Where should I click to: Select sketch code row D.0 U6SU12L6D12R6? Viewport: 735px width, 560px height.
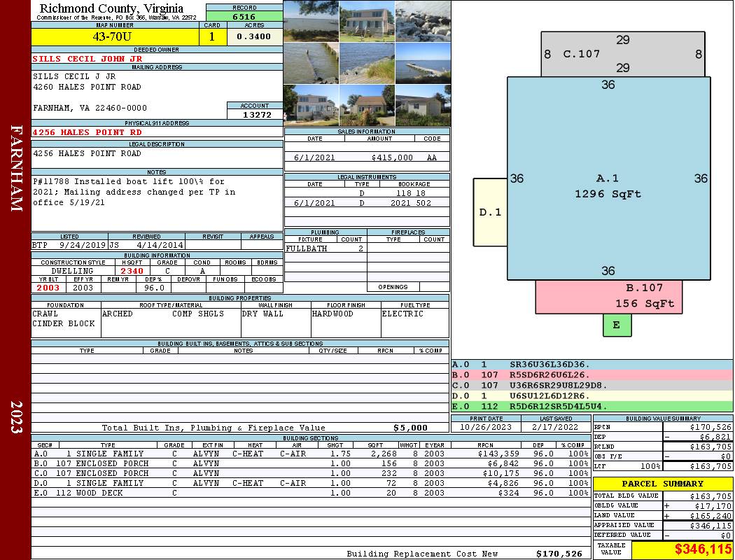point(591,396)
